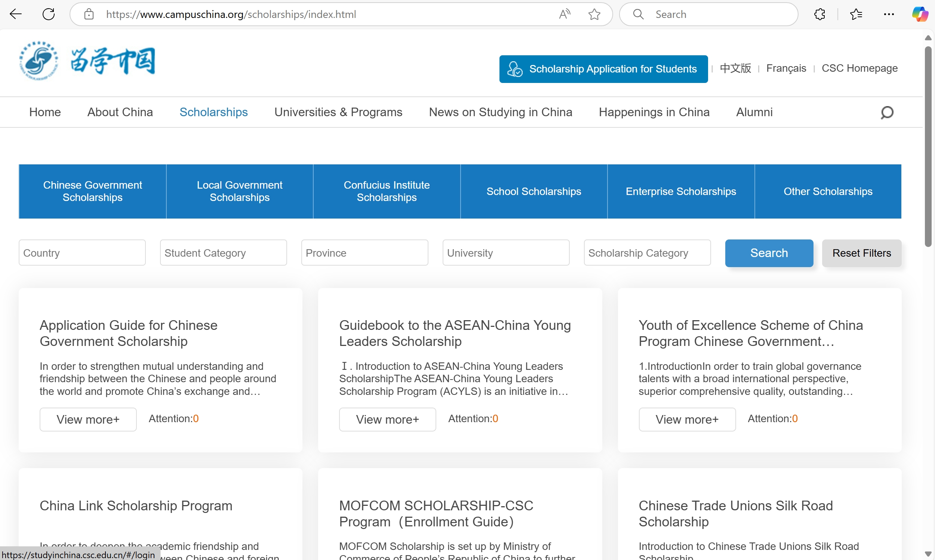935x560 pixels.
Task: Click the CampusChina logo
Action: [x=87, y=61]
